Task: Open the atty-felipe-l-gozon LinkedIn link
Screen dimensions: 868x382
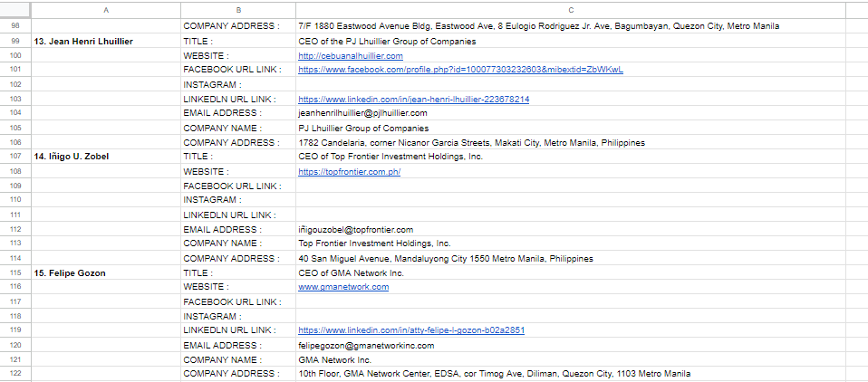Action: point(411,330)
